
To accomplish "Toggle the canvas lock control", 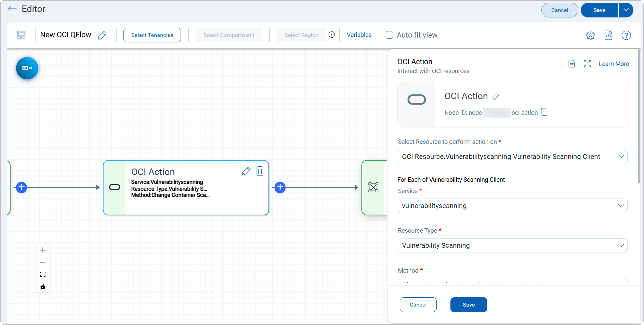I will click(43, 286).
